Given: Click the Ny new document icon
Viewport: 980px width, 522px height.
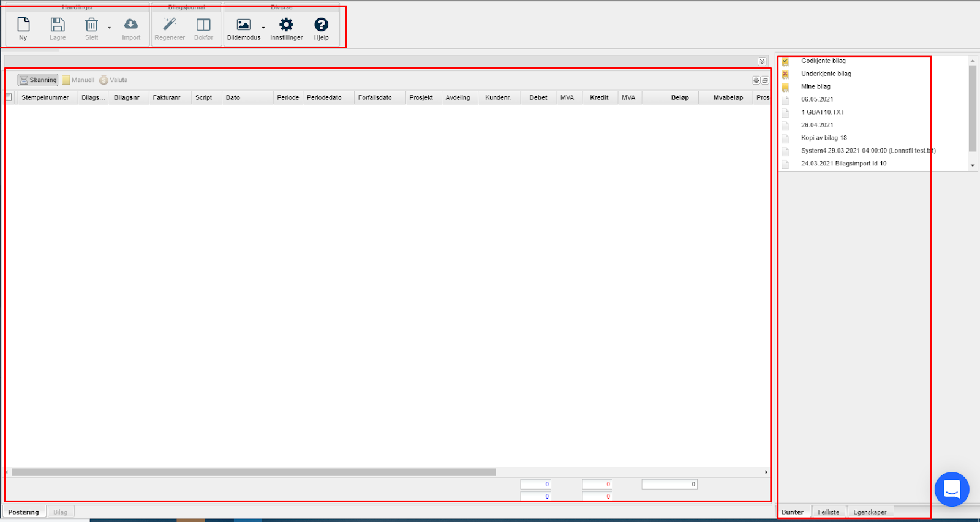Looking at the screenshot, I should pyautogui.click(x=23, y=25).
